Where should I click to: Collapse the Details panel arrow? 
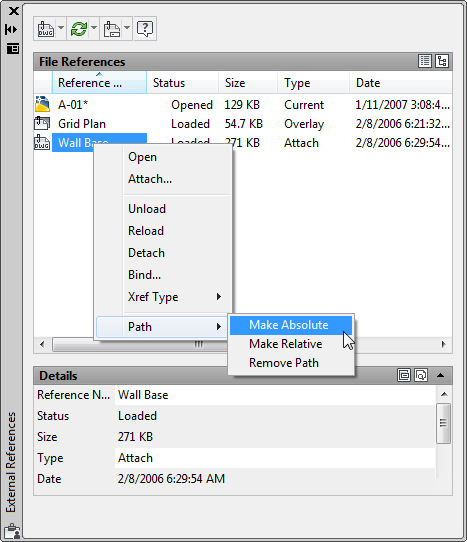point(440,375)
